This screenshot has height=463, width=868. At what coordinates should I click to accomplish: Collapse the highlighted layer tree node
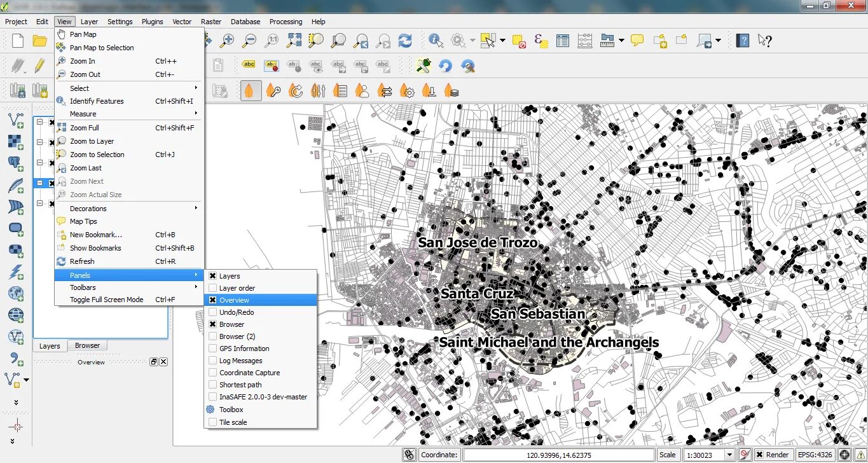coord(39,183)
